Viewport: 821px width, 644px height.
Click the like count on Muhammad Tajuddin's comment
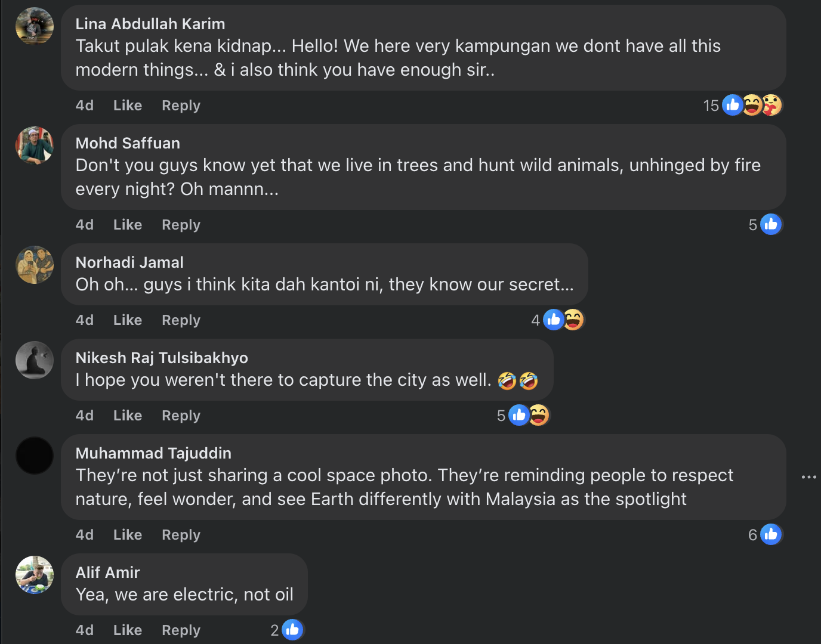753,535
